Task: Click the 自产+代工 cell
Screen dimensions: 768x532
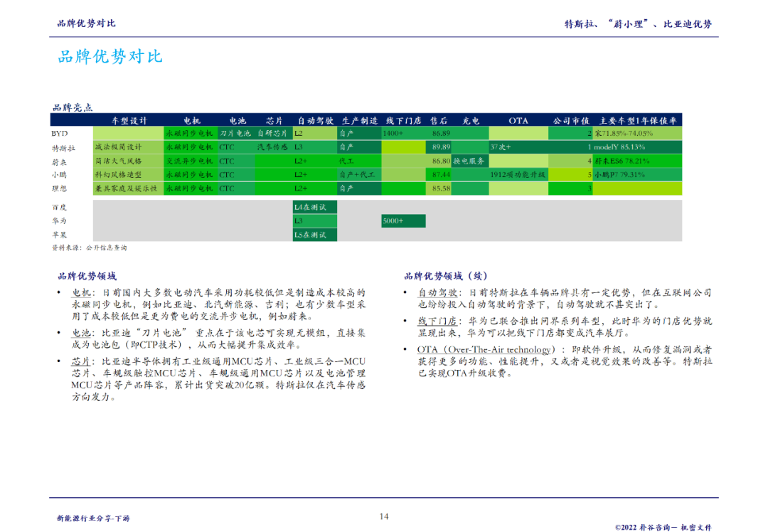Action: point(359,175)
